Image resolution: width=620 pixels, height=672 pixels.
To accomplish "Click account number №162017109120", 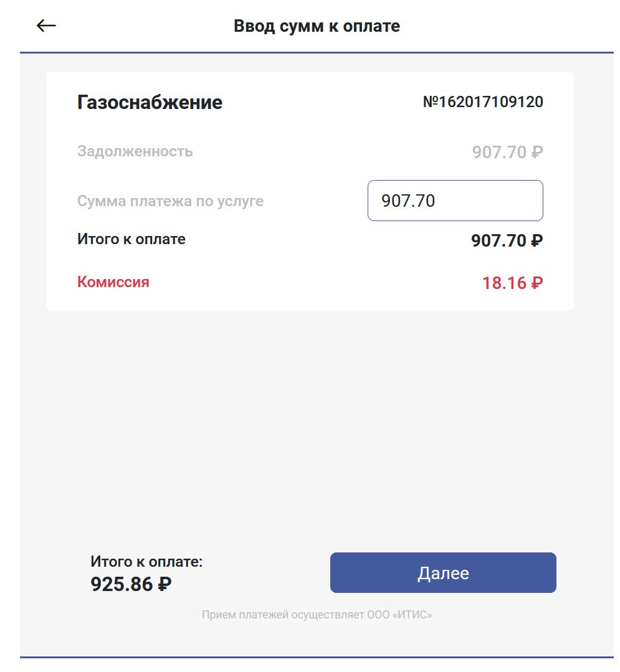I will coord(483,102).
